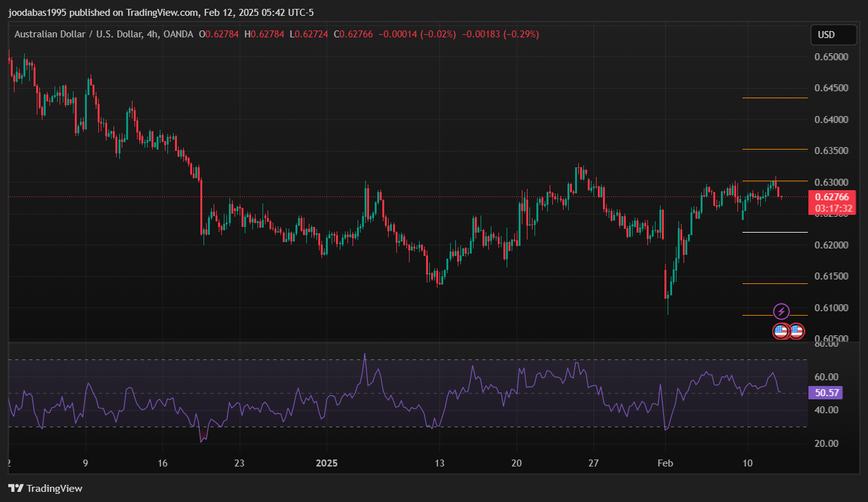Click the change value −0.00014 (−0.02%)
The height and width of the screenshot is (502, 868).
417,34
